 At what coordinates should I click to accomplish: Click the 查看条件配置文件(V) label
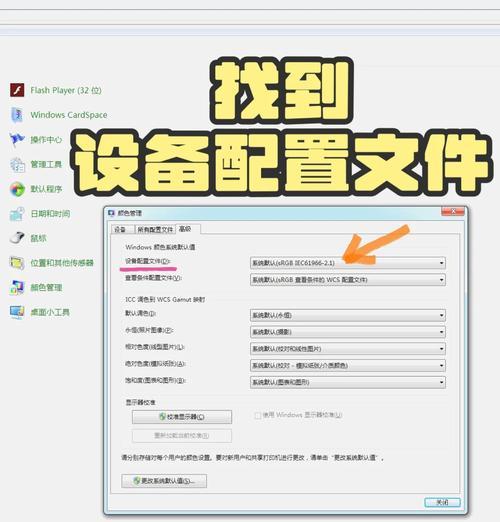pos(153,278)
